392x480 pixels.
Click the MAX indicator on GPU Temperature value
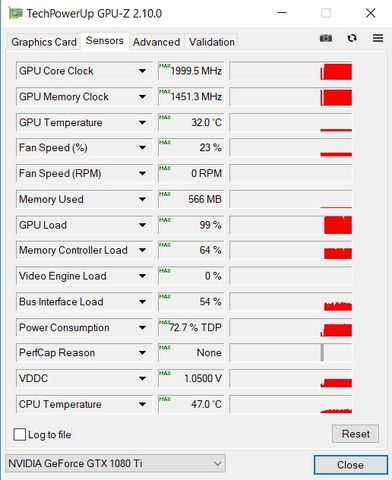point(165,117)
